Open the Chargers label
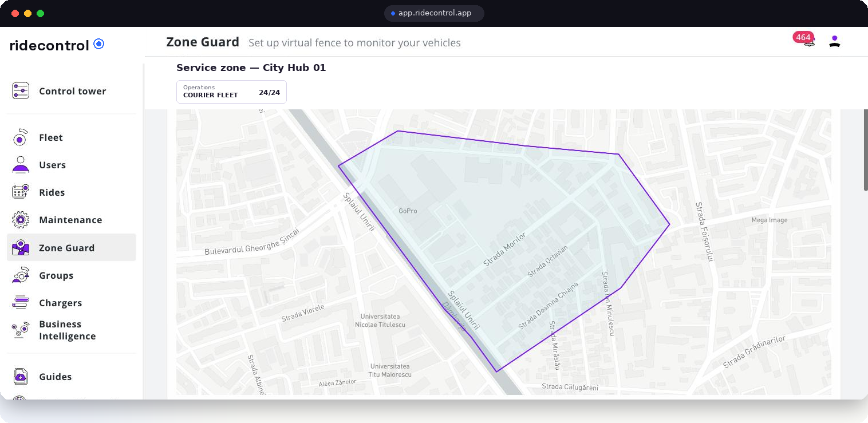 point(61,303)
